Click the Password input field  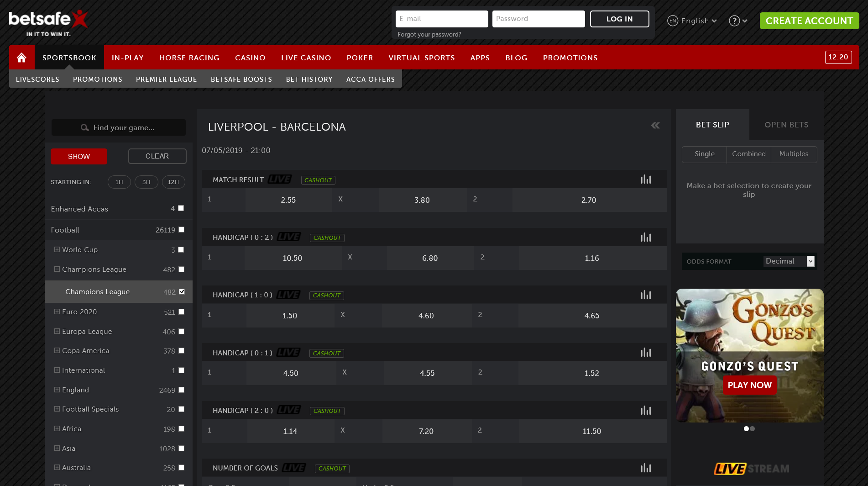(539, 19)
